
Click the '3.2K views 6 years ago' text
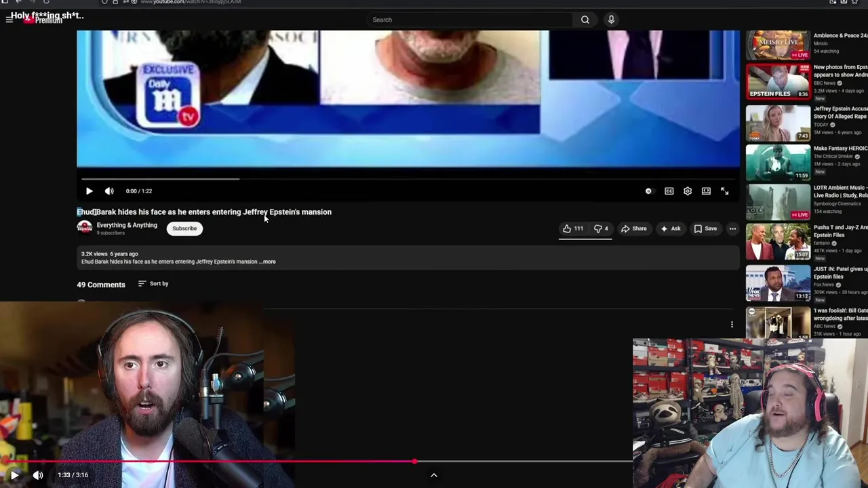point(110,254)
